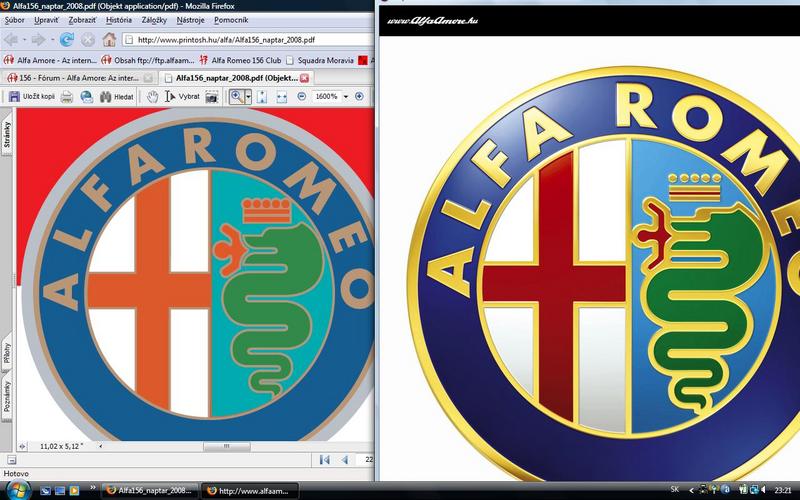Open the zoom percentage dropdown arrow
The height and width of the screenshot is (500, 800).
[345, 96]
